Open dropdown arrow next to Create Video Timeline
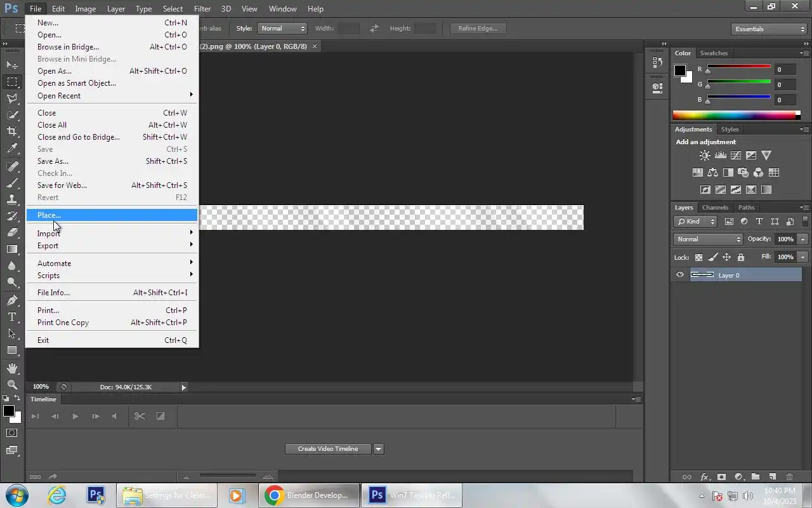 tap(378, 449)
